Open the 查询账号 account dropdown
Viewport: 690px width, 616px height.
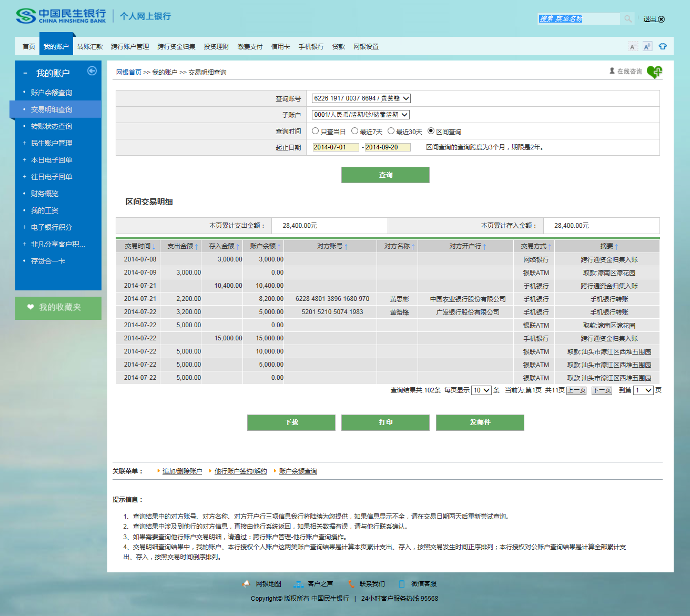361,98
